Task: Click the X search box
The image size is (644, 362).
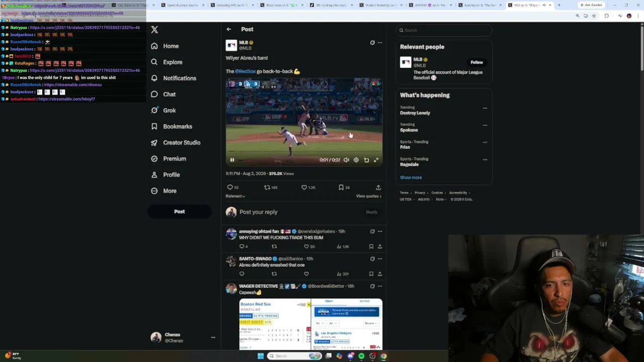Action: coord(444,30)
